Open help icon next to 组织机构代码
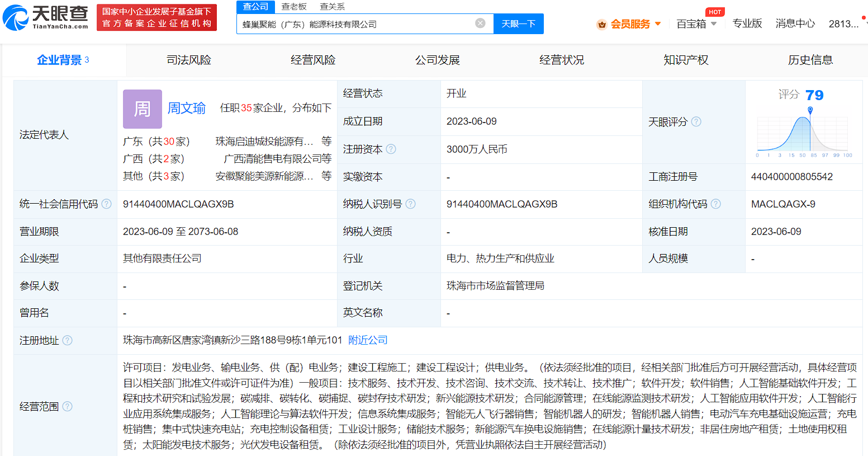The width and height of the screenshot is (868, 456). tap(715, 204)
